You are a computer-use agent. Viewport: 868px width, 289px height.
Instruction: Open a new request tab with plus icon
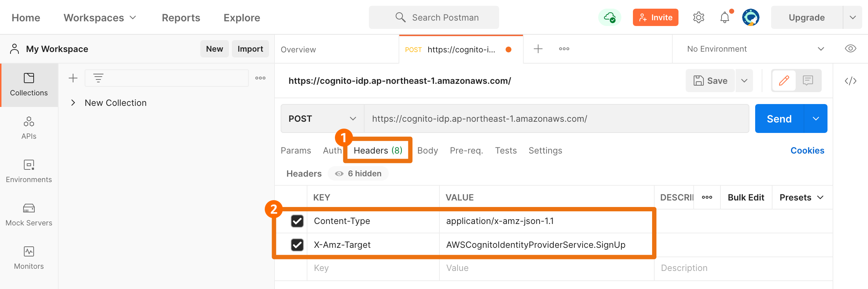(538, 49)
